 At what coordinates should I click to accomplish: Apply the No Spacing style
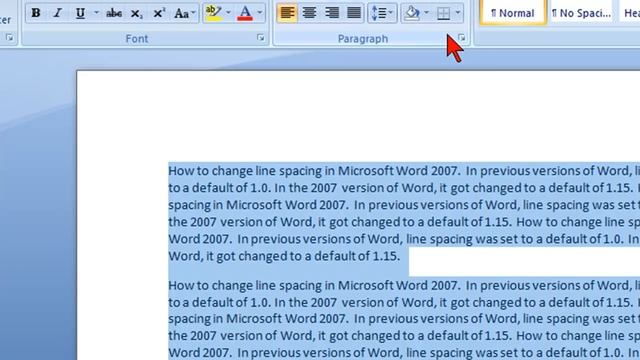[581, 12]
